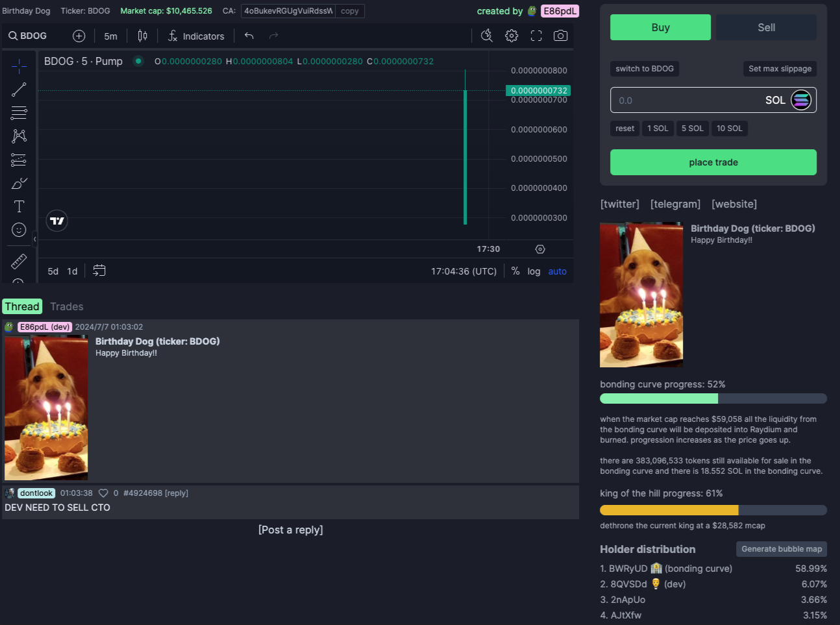
Task: Switch to the Trades tab
Action: [x=67, y=306]
